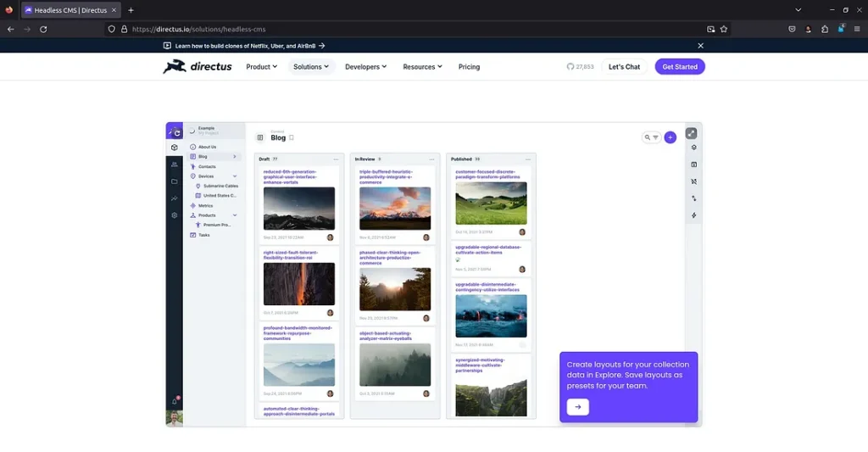This screenshot has height=452, width=868.
Task: Click the Get Started button
Action: [x=679, y=67]
